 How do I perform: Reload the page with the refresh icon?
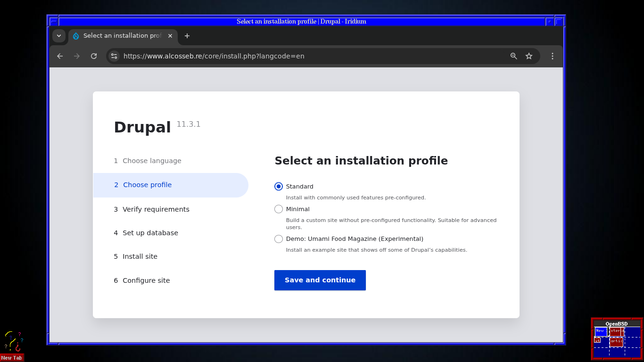click(93, 56)
